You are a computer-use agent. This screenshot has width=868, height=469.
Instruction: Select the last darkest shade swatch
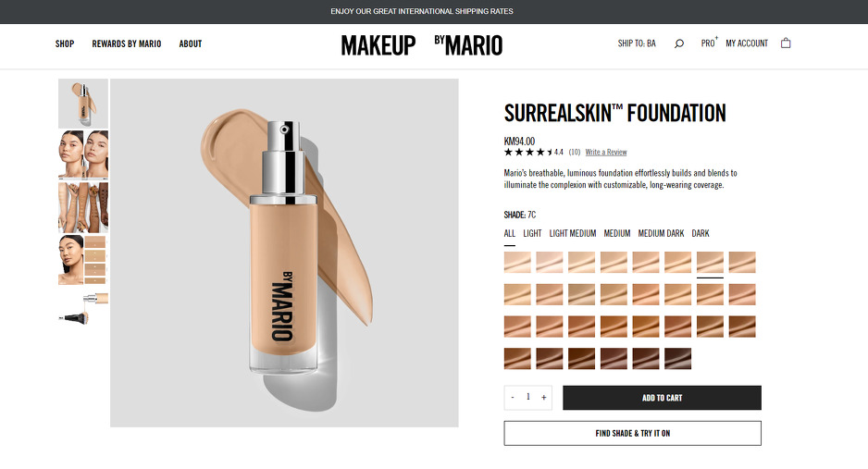pyautogui.click(x=677, y=358)
